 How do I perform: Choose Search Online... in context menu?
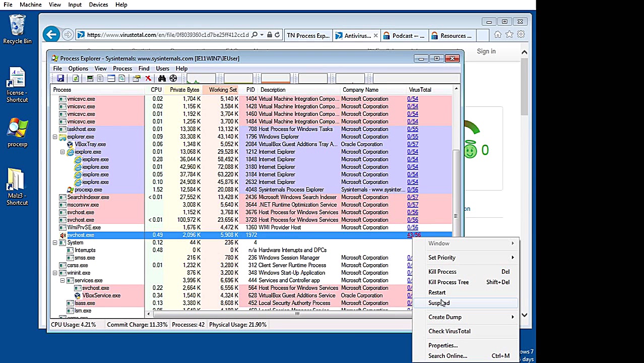pyautogui.click(x=466, y=356)
